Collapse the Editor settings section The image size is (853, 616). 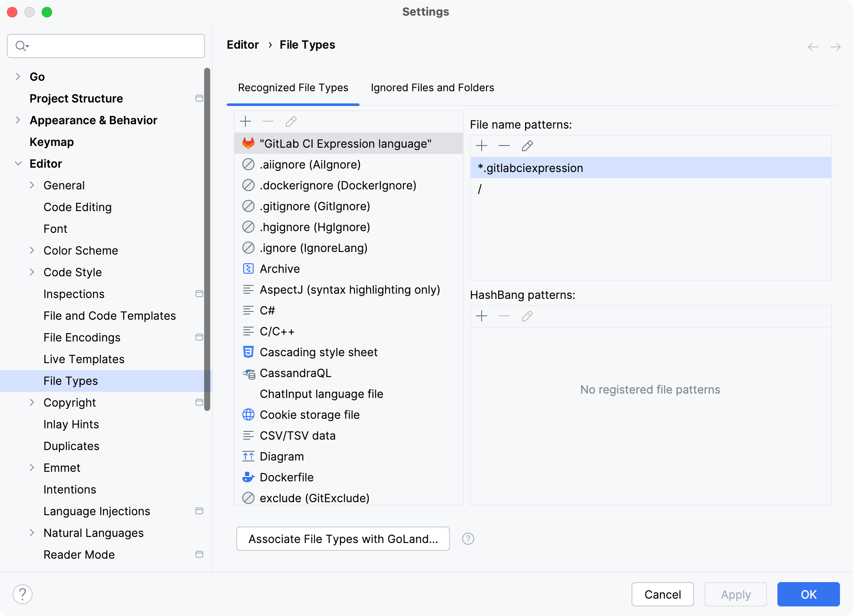tap(18, 163)
